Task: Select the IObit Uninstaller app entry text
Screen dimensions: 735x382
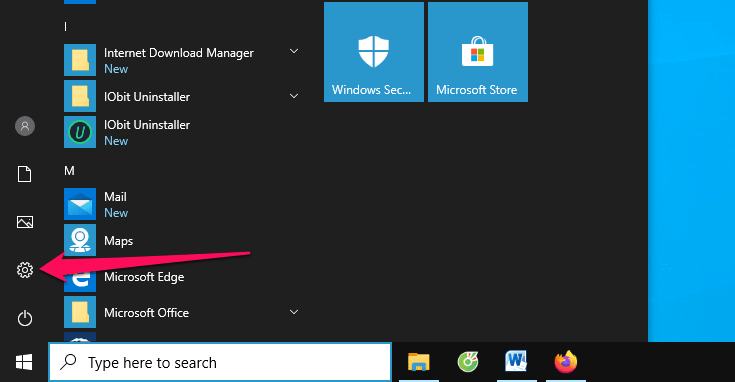Action: [147, 125]
